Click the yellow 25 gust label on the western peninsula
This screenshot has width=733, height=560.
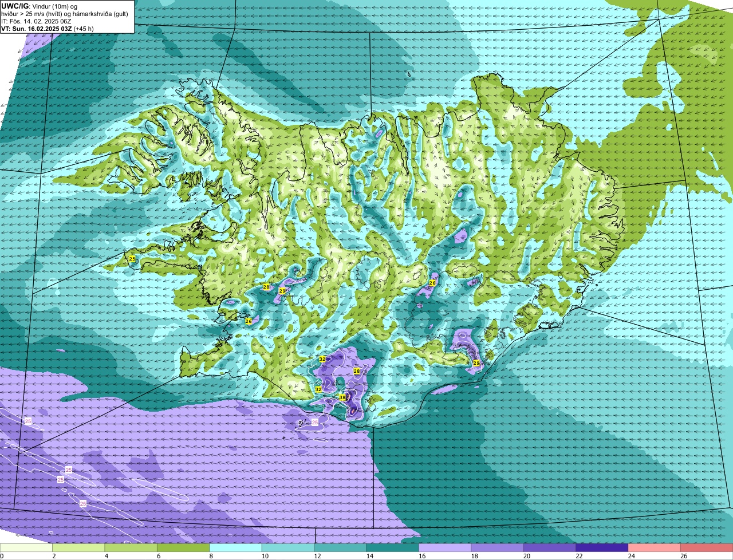click(x=132, y=259)
